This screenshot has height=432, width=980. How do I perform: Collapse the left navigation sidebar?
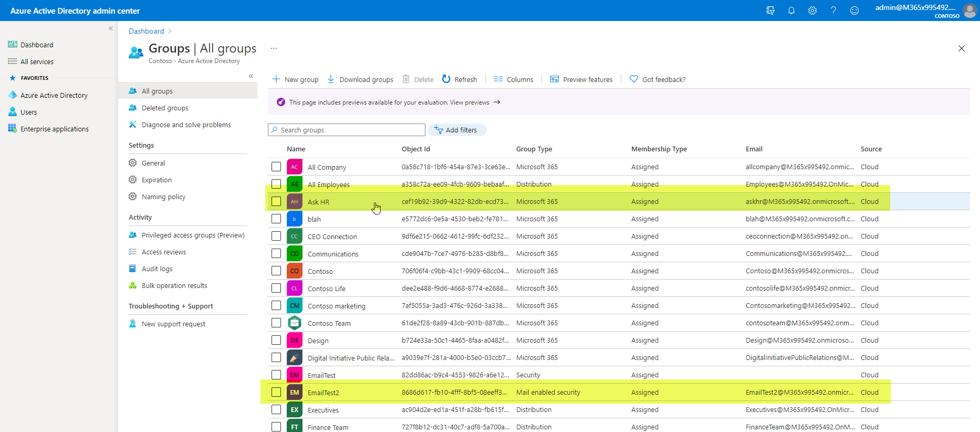tap(111, 28)
